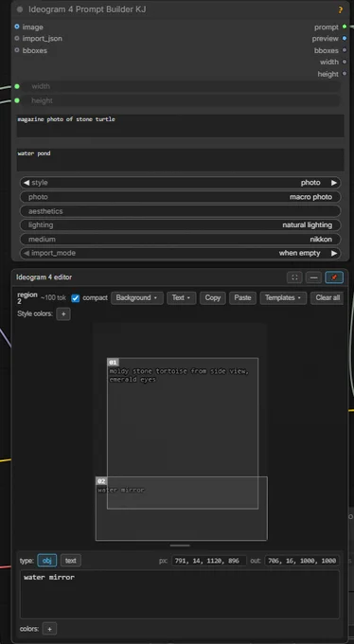354x644 pixels.
Task: Click the node collapse dot beside title
Action: (x=20, y=9)
